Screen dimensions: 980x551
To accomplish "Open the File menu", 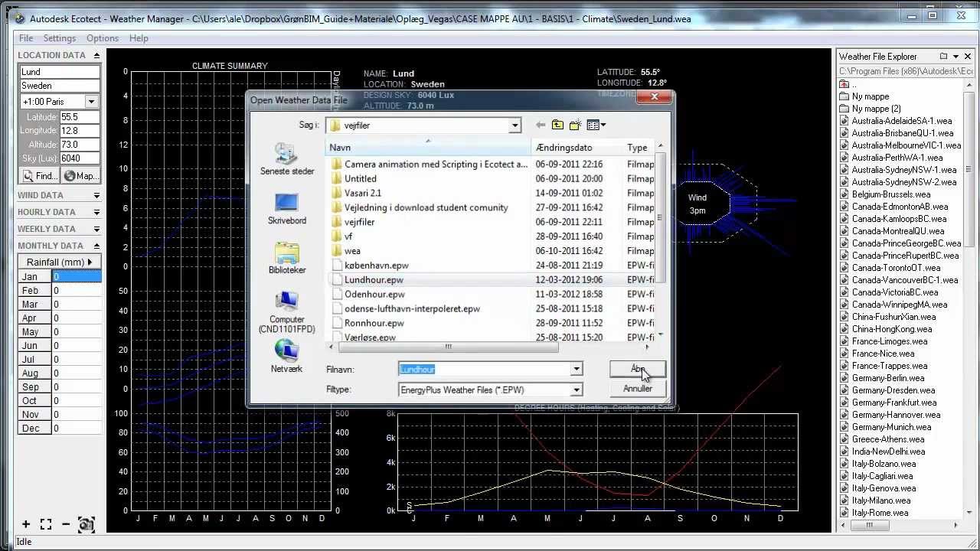I will (26, 38).
